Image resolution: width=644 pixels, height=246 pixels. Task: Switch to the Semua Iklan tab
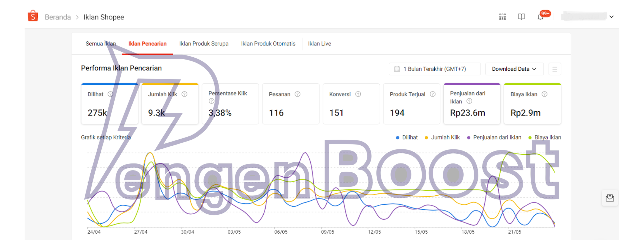[101, 44]
